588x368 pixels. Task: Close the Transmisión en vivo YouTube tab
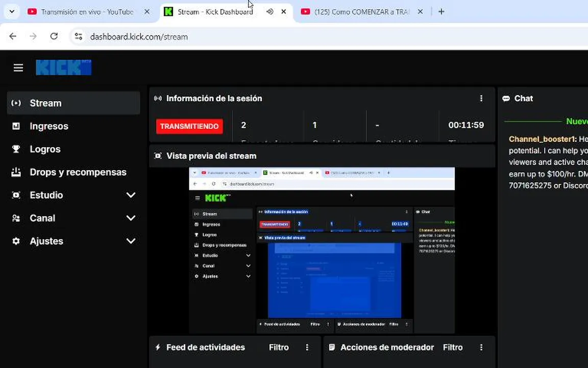[x=147, y=12]
